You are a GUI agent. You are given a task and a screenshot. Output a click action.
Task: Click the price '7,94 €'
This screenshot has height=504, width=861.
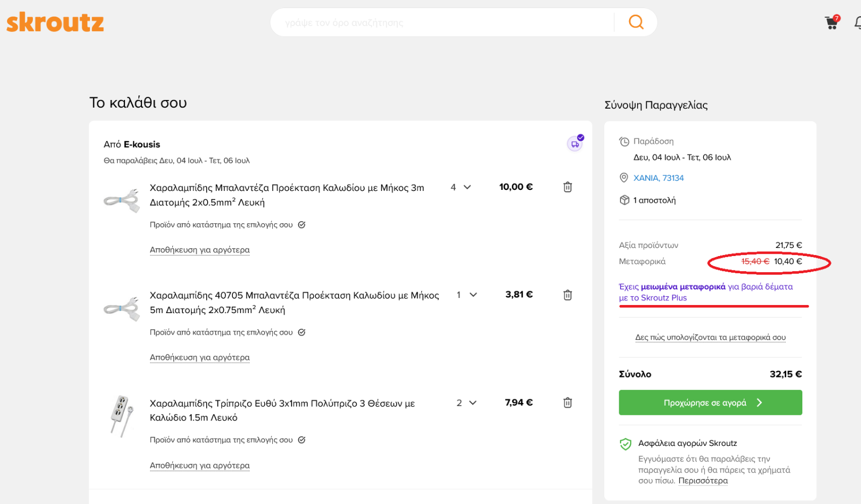[519, 402]
